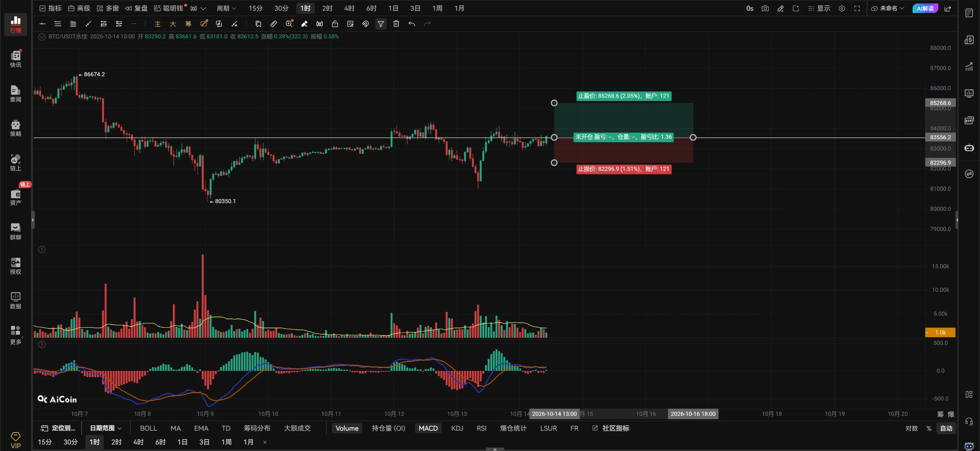Image resolution: width=980 pixels, height=451 pixels.
Task: Select the BOLL indicator tab
Action: pyautogui.click(x=149, y=428)
